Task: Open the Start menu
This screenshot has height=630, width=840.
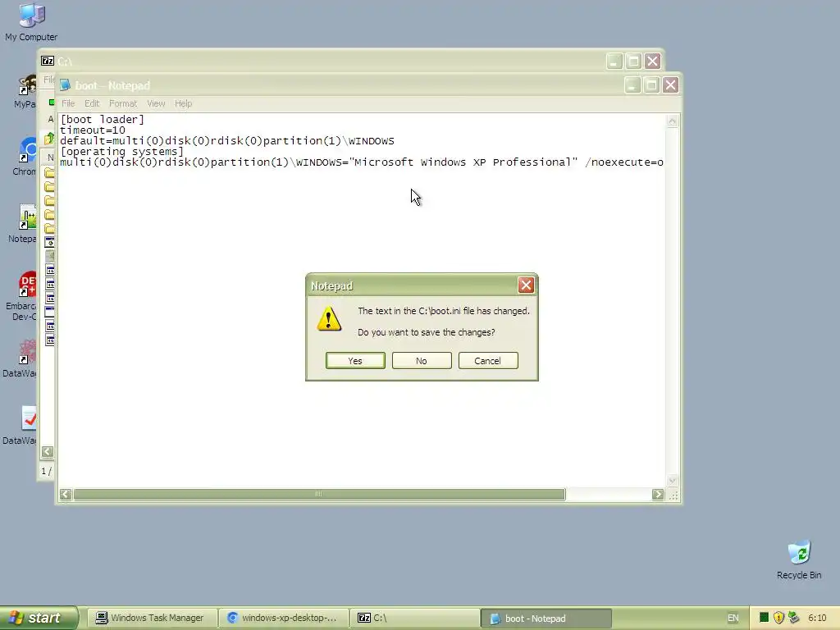Action: pos(39,618)
